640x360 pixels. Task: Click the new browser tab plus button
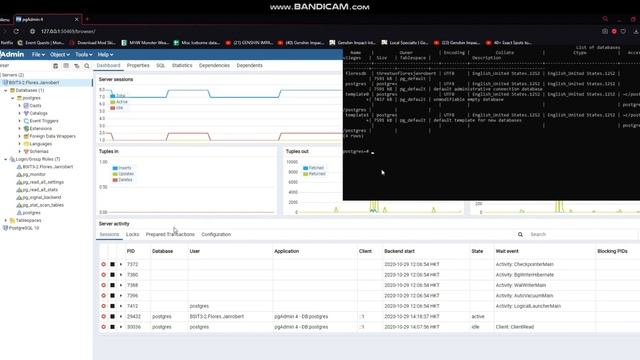tap(87, 19)
